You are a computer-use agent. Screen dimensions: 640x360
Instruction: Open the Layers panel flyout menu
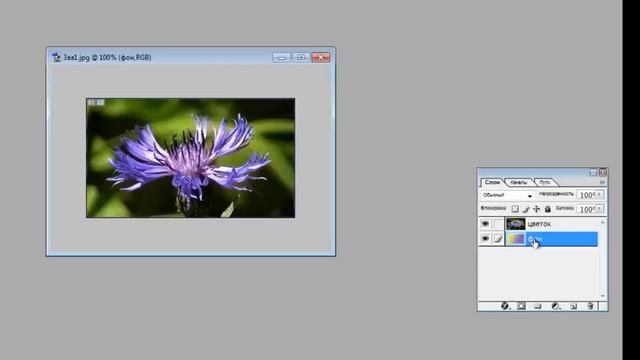click(x=602, y=182)
